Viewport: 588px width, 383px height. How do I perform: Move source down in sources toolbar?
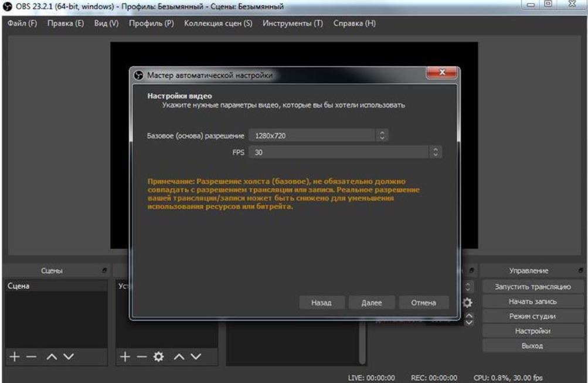point(196,357)
